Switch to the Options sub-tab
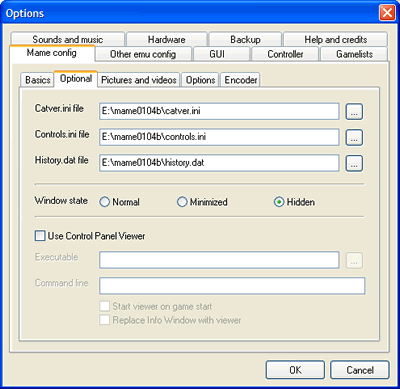This screenshot has height=389, width=400. point(200,80)
